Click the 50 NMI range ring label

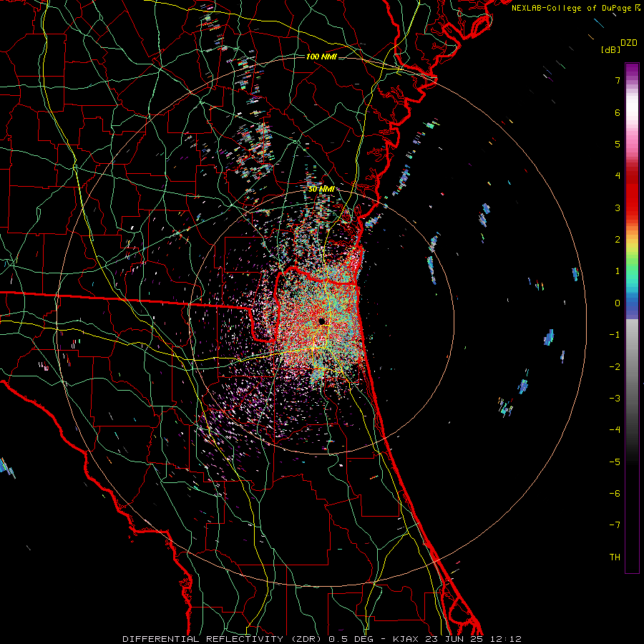pyautogui.click(x=321, y=190)
